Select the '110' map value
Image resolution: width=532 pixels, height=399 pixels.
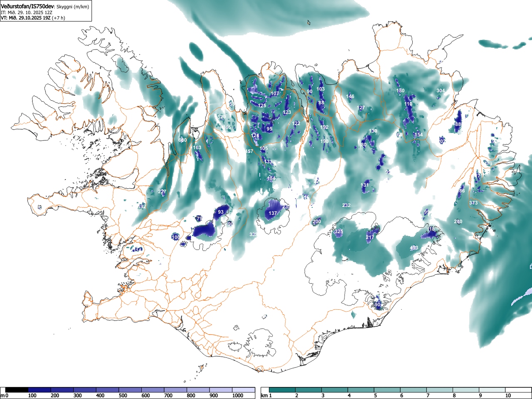click(x=408, y=104)
